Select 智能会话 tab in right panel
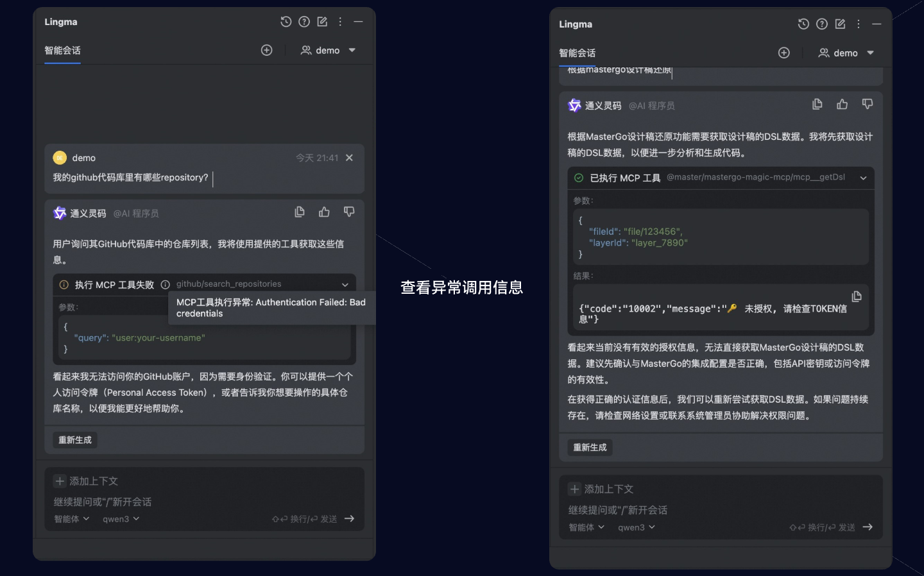 click(x=577, y=53)
